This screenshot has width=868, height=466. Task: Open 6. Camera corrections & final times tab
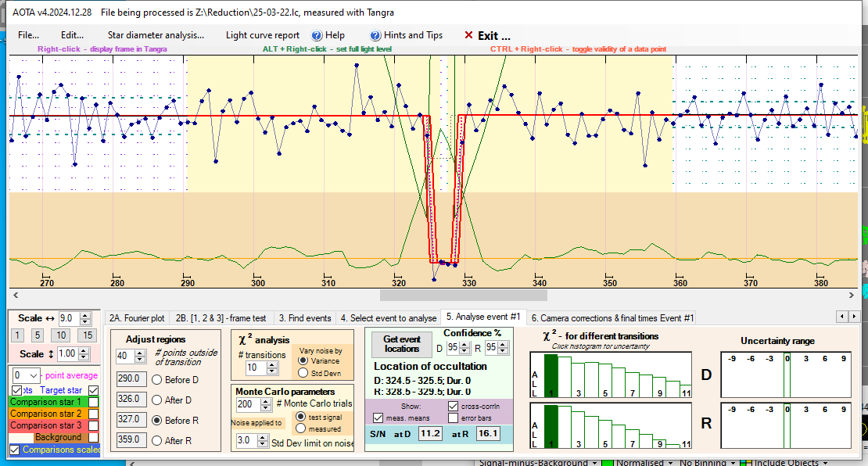point(612,318)
